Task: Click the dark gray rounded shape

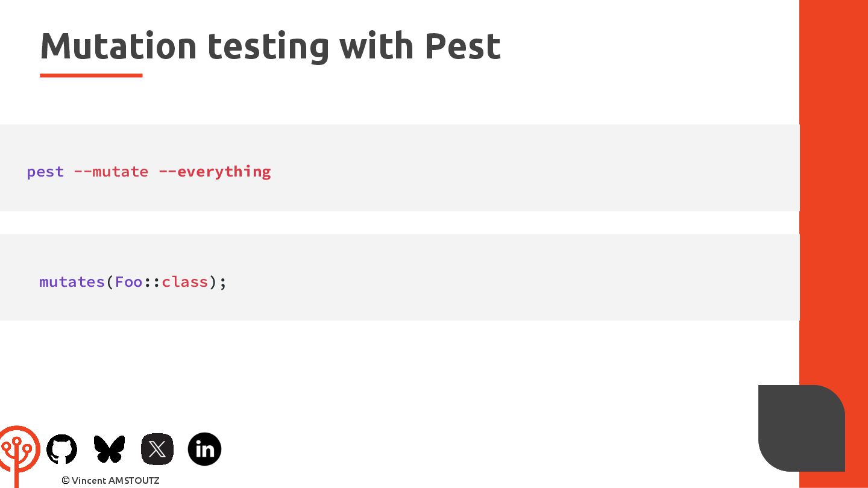Action: coord(801,428)
